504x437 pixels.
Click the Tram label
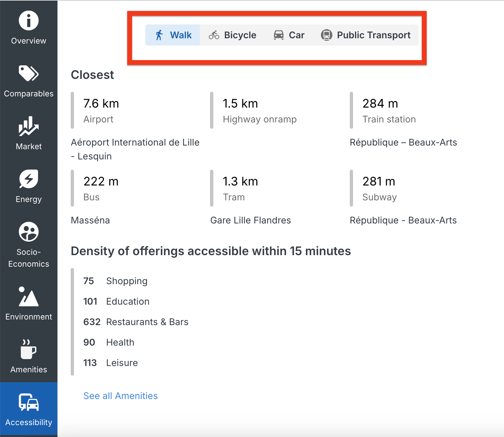pos(234,197)
